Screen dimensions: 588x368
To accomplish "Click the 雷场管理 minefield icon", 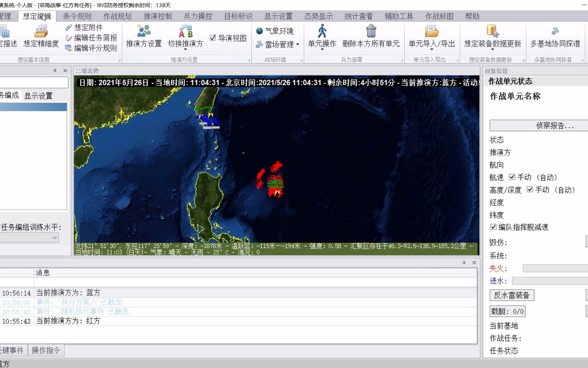I will click(x=260, y=44).
